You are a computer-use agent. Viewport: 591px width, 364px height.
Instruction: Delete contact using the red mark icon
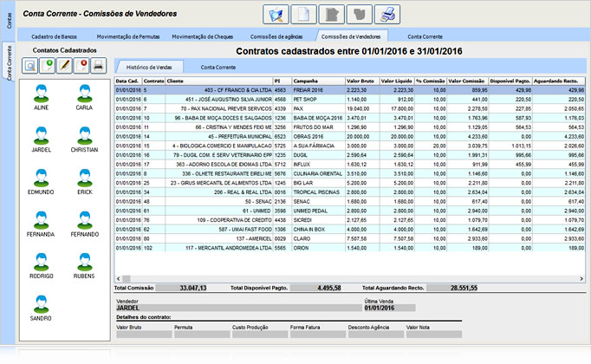81,66
